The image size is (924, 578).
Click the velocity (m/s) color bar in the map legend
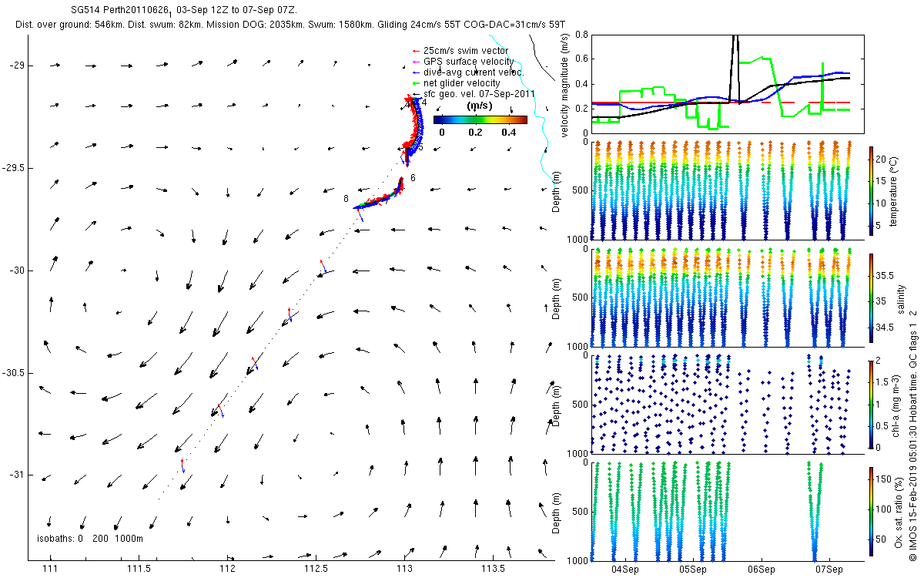(x=480, y=119)
